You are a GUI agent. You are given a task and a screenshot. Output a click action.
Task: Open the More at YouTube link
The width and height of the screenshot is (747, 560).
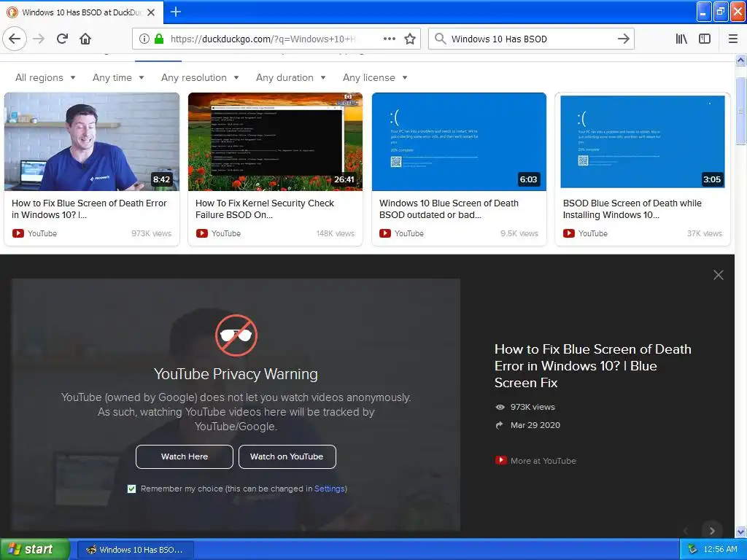(543, 461)
